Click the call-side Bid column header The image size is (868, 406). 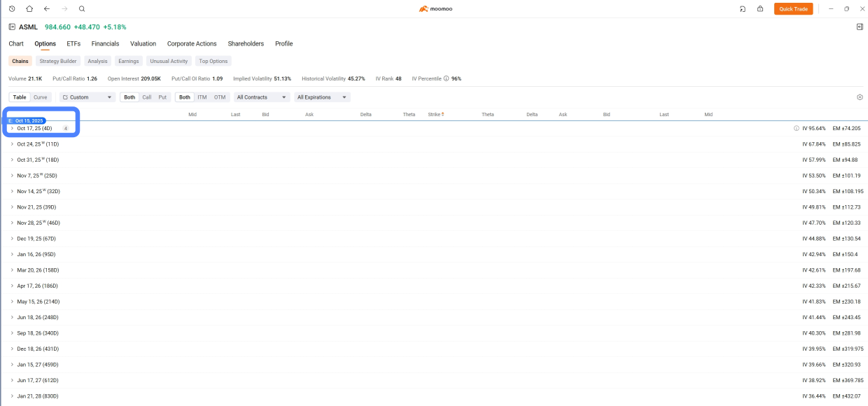click(265, 114)
